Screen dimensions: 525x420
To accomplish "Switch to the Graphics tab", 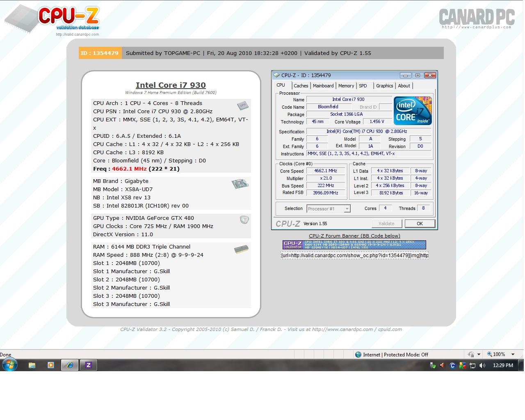I will coord(385,86).
